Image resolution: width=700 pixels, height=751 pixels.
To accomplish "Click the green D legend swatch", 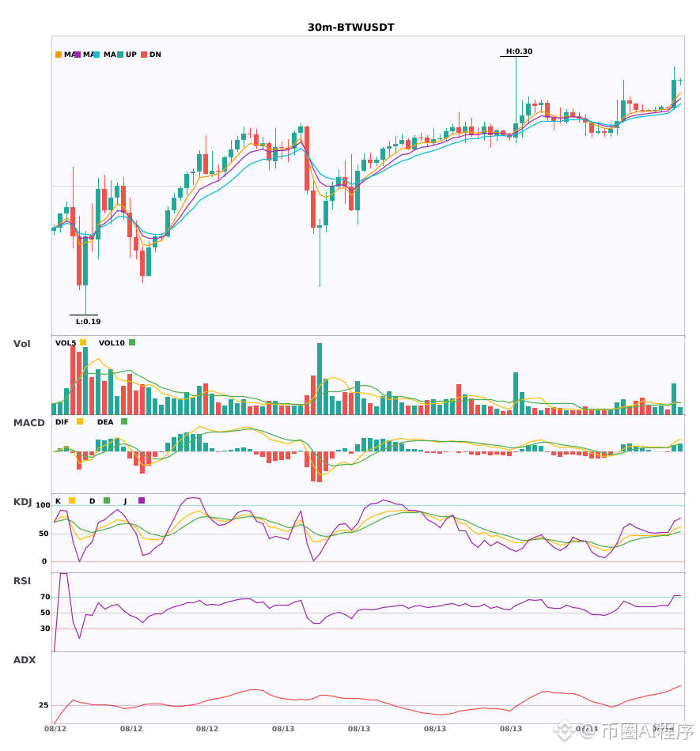I will point(107,500).
